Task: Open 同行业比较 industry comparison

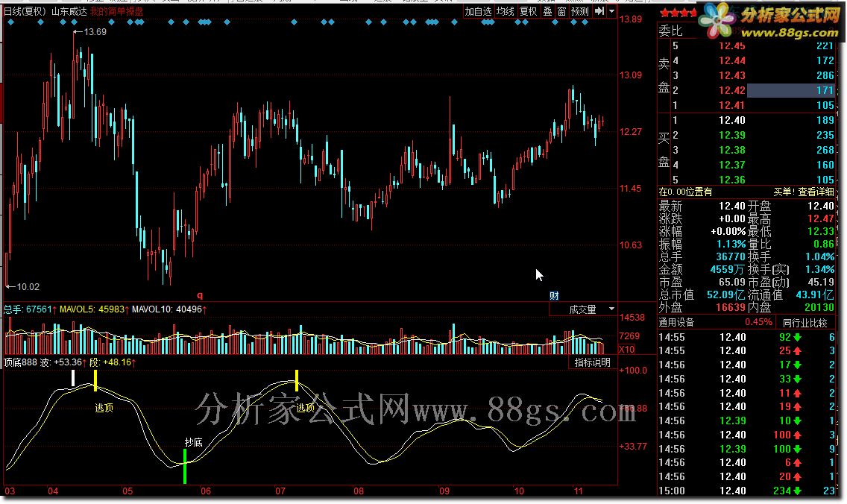Action: click(805, 323)
